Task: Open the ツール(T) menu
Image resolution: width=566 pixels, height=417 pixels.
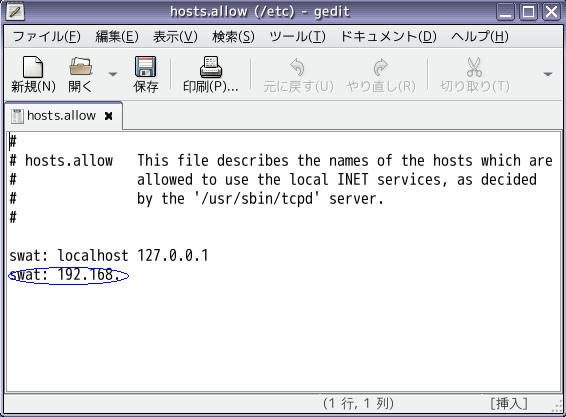Action: click(x=297, y=36)
